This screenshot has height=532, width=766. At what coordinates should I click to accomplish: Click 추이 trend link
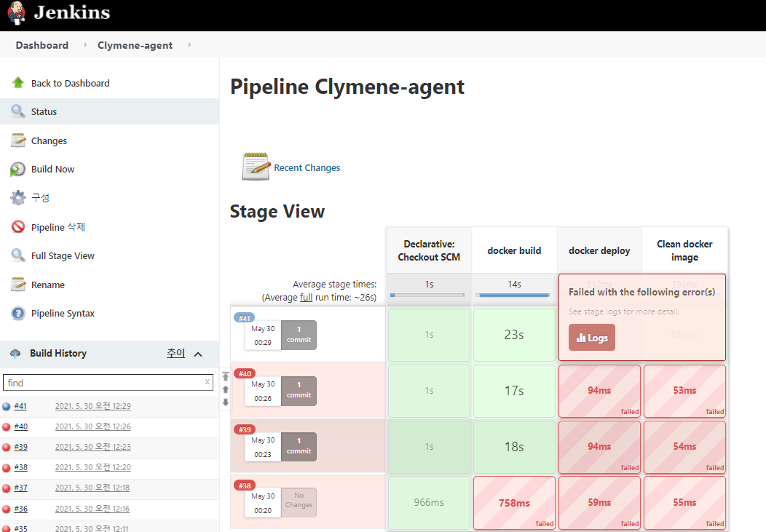pos(175,353)
